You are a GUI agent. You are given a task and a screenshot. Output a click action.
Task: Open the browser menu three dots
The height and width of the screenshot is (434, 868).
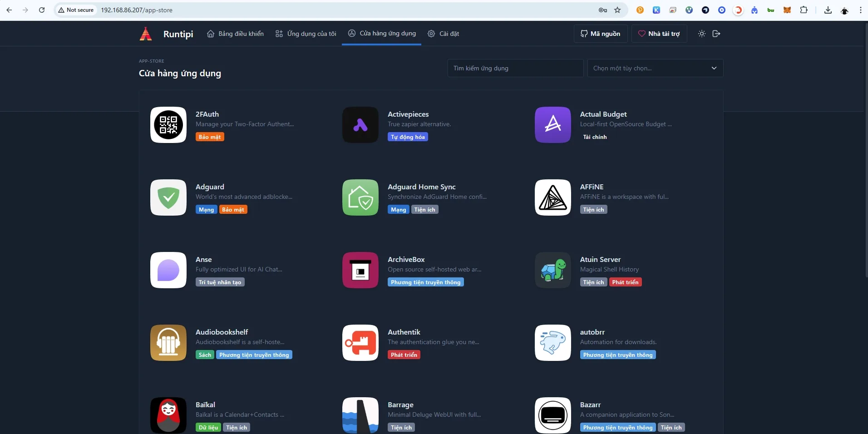pos(860,10)
